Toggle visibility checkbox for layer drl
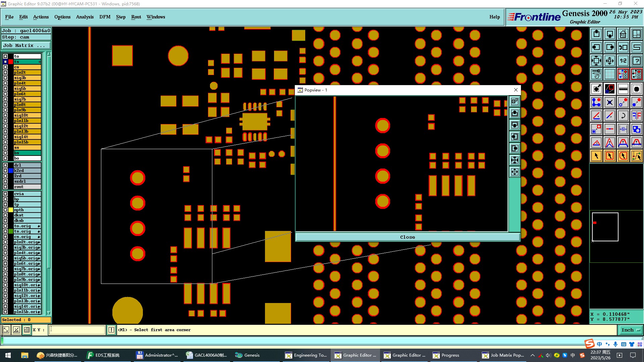This screenshot has height=362, width=644. coord(5,165)
